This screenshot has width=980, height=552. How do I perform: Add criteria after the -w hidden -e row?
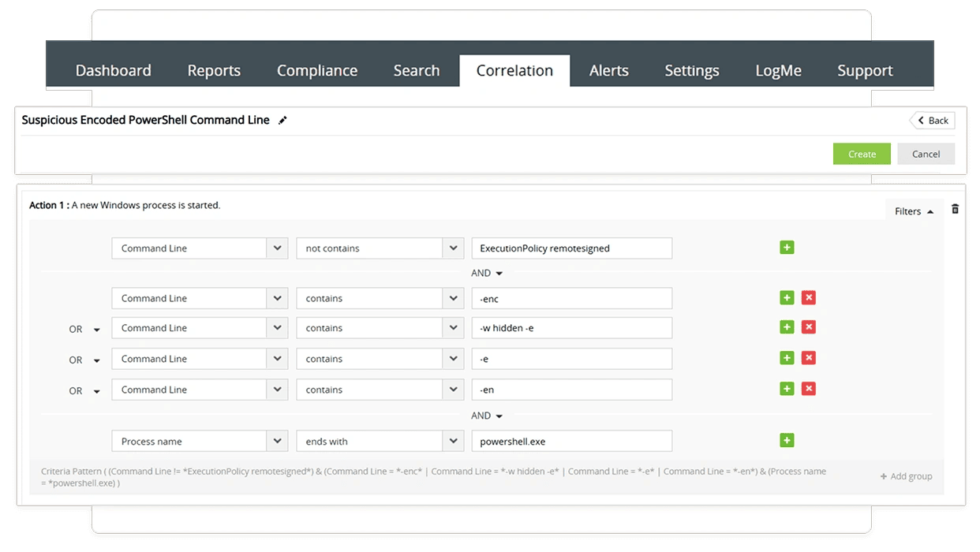(786, 327)
